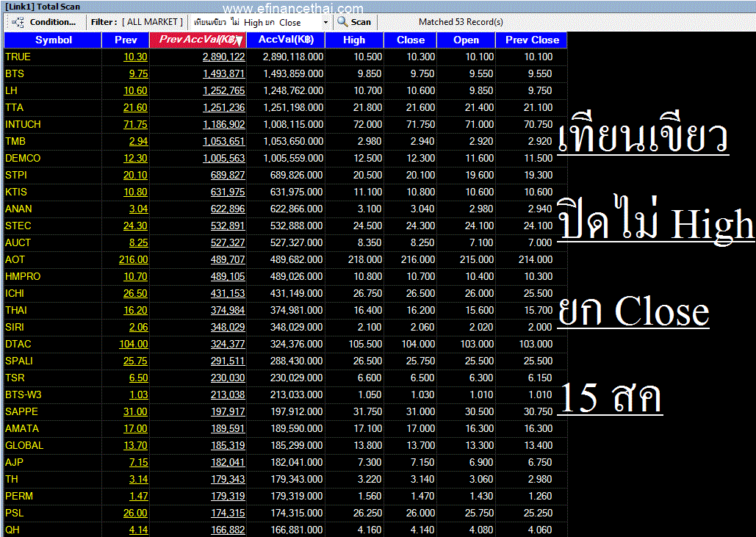Select the AUCT symbol

coord(18,242)
